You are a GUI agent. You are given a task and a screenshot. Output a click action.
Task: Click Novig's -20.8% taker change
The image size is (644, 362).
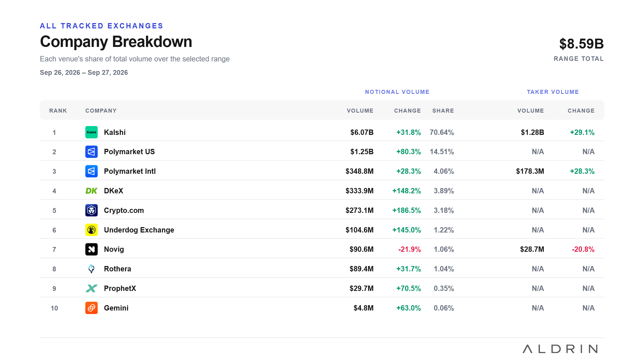pyautogui.click(x=583, y=249)
